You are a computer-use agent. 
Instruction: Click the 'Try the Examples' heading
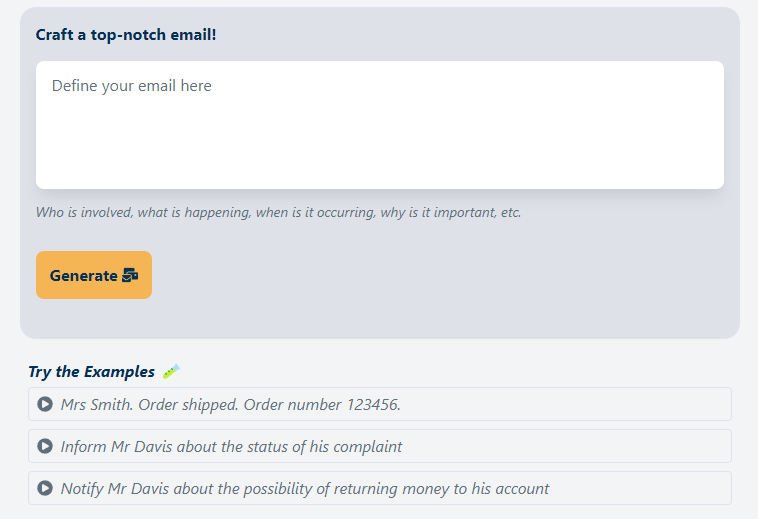[92, 372]
